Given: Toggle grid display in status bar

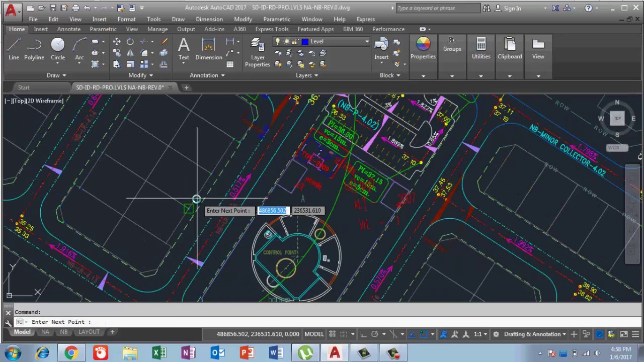Looking at the screenshot, I should tap(333, 334).
